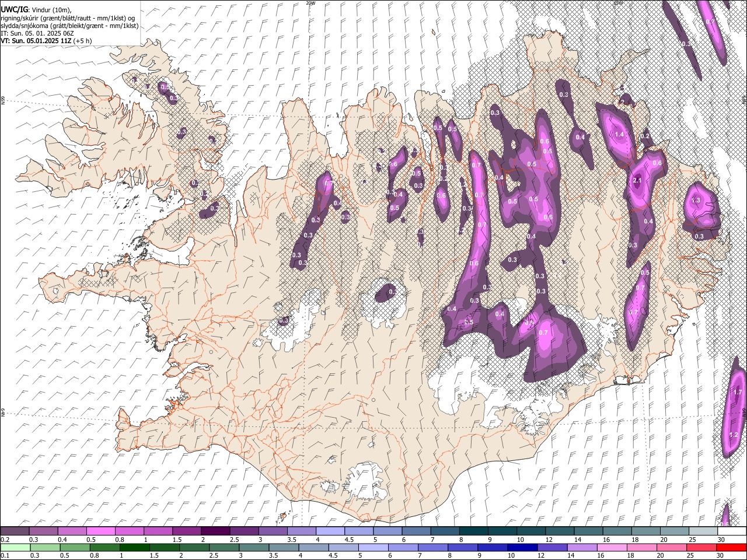Click the white 30 snow scale swatch
747x560 pixels.
pos(731,531)
